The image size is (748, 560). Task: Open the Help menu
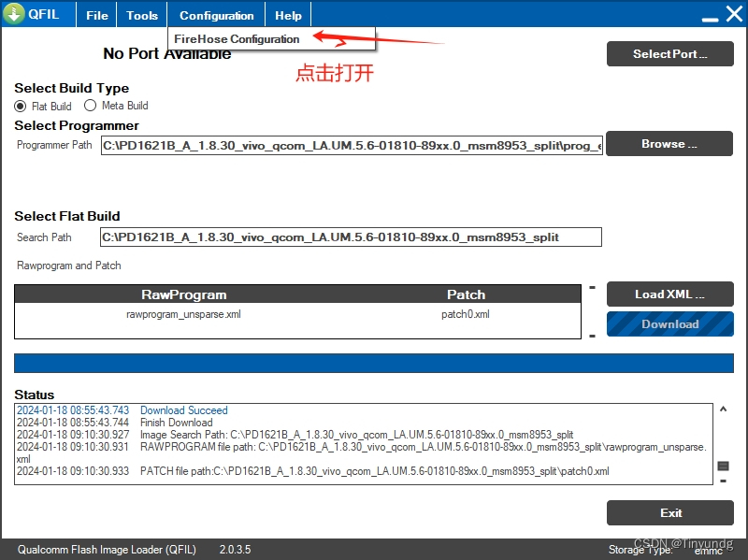coord(288,15)
